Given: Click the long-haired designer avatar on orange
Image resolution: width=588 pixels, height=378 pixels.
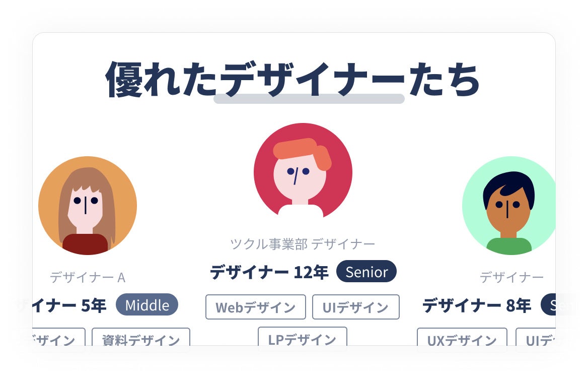Looking at the screenshot, I should click(88, 206).
